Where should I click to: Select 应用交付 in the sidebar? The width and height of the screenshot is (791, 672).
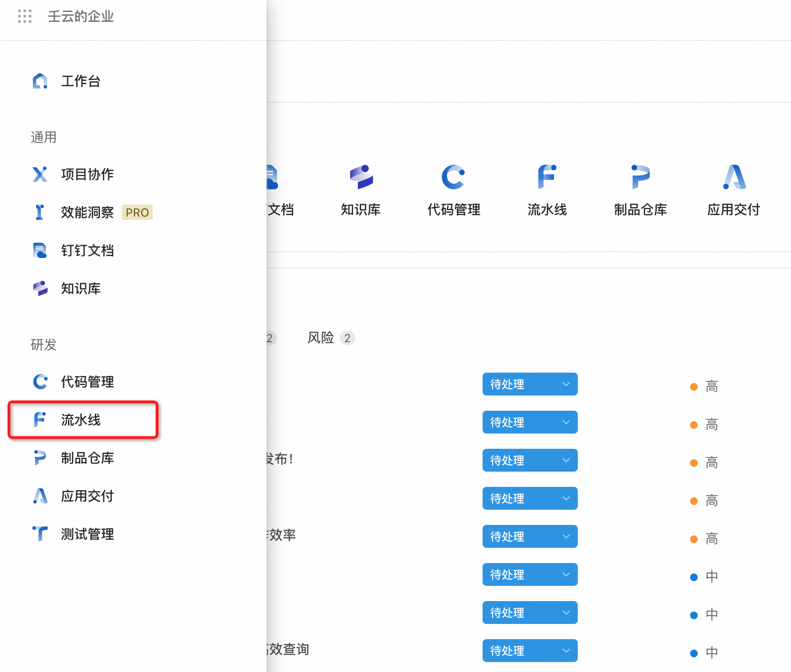pyautogui.click(x=87, y=496)
